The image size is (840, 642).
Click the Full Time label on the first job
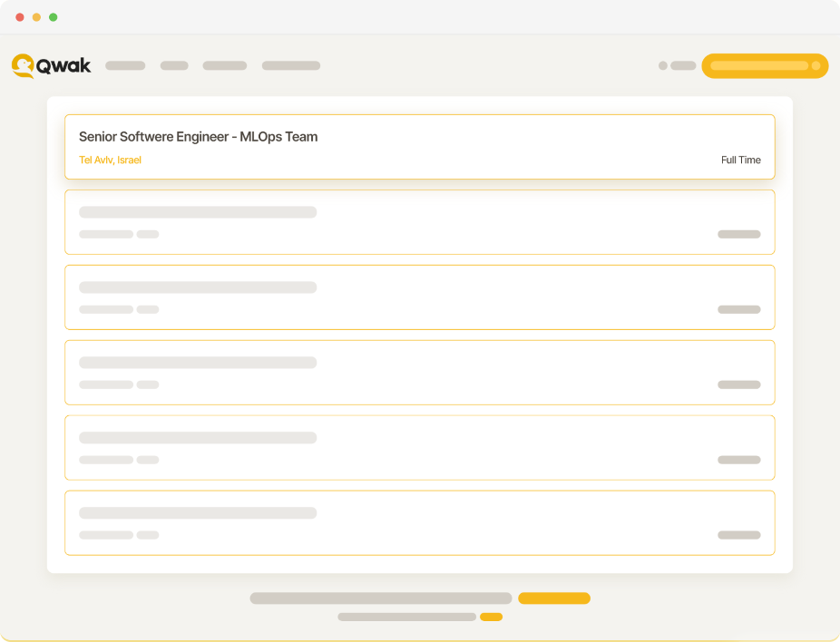pyautogui.click(x=740, y=160)
